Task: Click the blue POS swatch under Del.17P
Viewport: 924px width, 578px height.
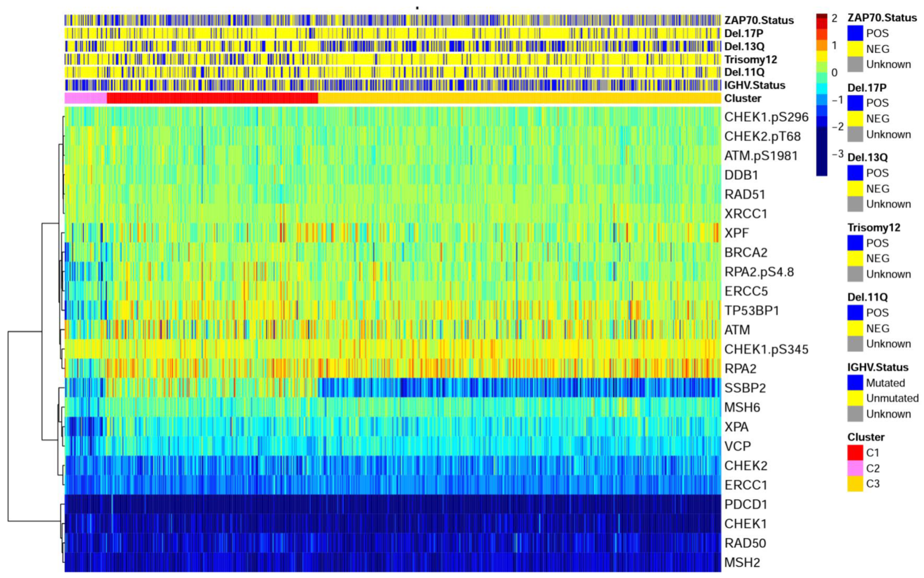Action: 855,103
